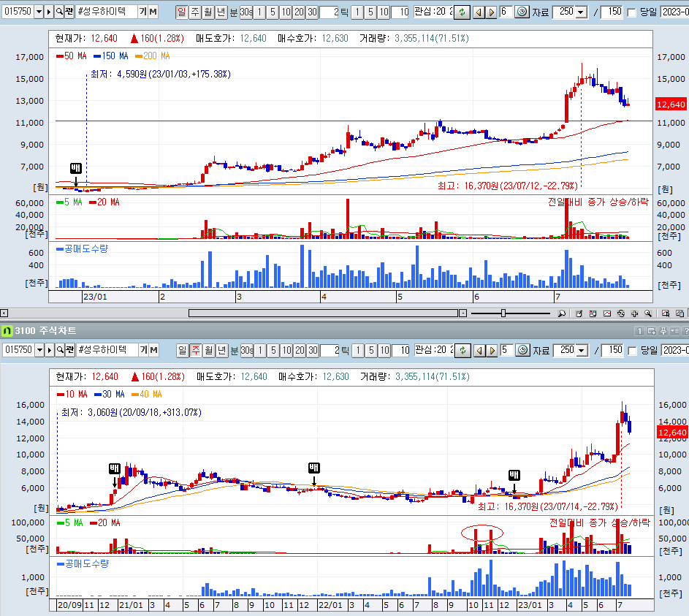Open the 관심:20 dropdown in the lower toolbar
The image size is (689, 616).
click(434, 350)
